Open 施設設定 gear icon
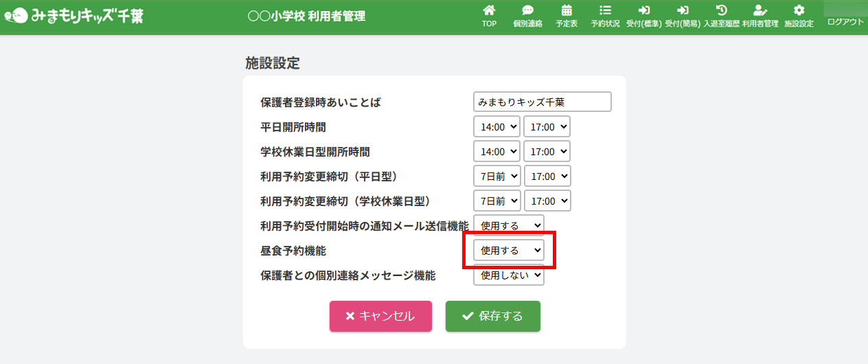This screenshot has width=868, height=364. 799,11
